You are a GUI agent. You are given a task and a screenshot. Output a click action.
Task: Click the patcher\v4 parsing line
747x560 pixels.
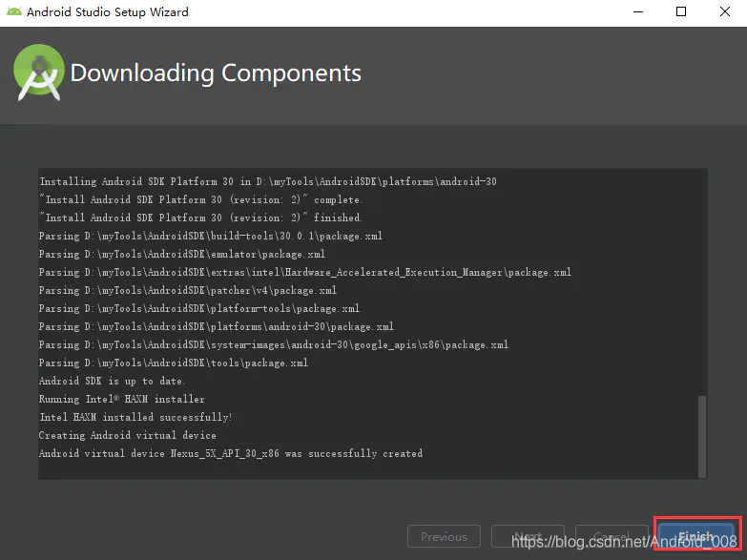pos(188,290)
